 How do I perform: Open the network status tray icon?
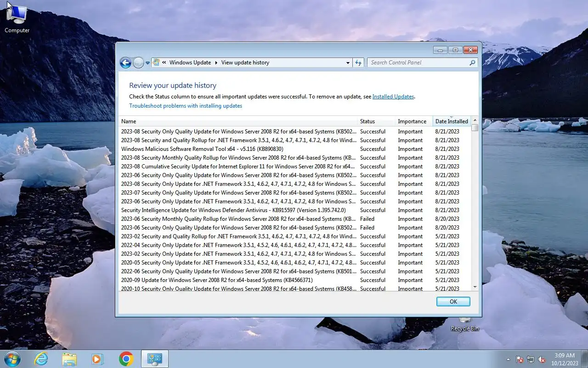(531, 359)
